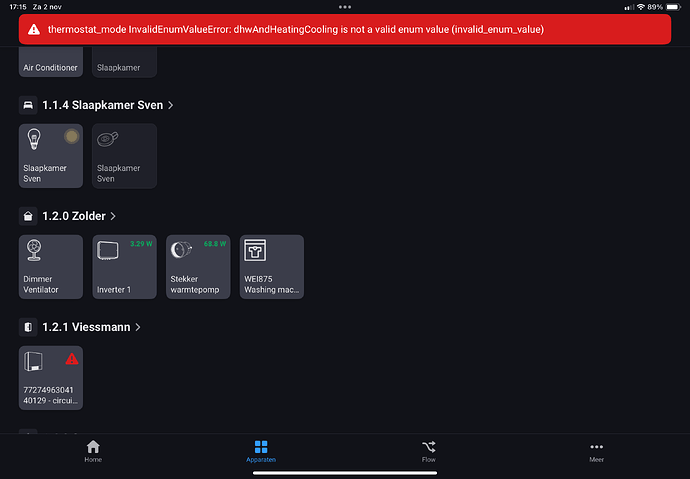Open the greyed Slaapkamer tile beside Air Conditioner
The image size is (690, 479).
pos(125,62)
